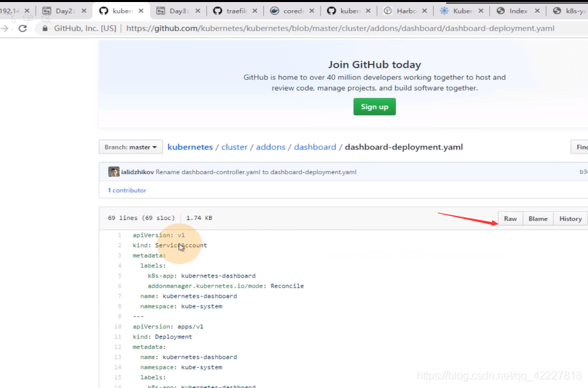The width and height of the screenshot is (588, 388).
Task: Click the green Sign up button
Action: (x=374, y=106)
